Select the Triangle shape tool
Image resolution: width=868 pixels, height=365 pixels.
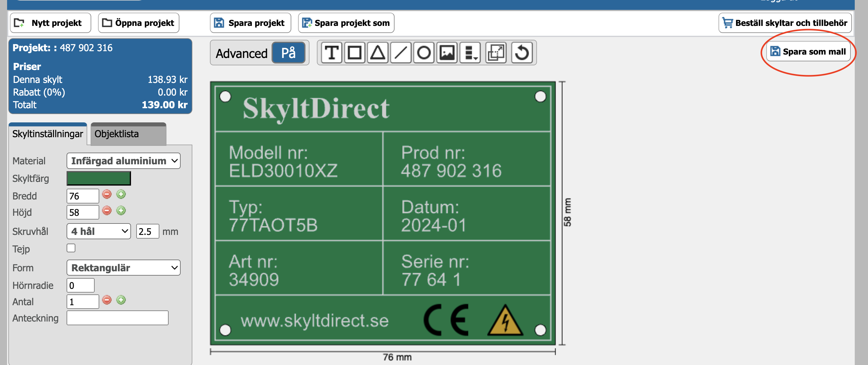[377, 53]
